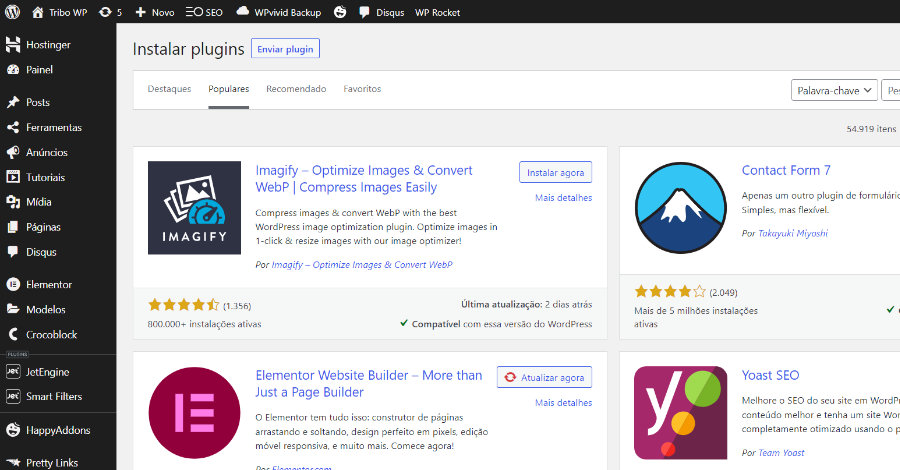This screenshot has width=900, height=470.
Task: Click the Pretty Links star icon
Action: click(13, 463)
